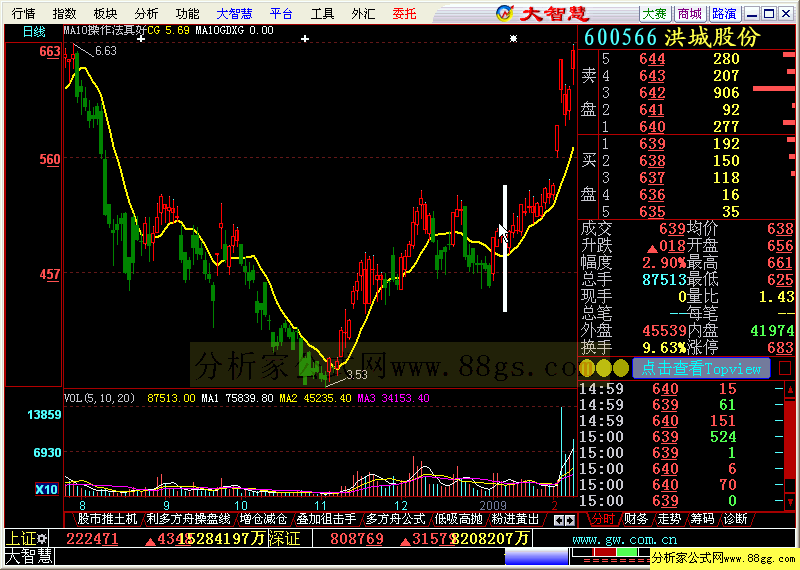Select the 粉进黄出 indicator tab
800x570 pixels.
coord(515,519)
